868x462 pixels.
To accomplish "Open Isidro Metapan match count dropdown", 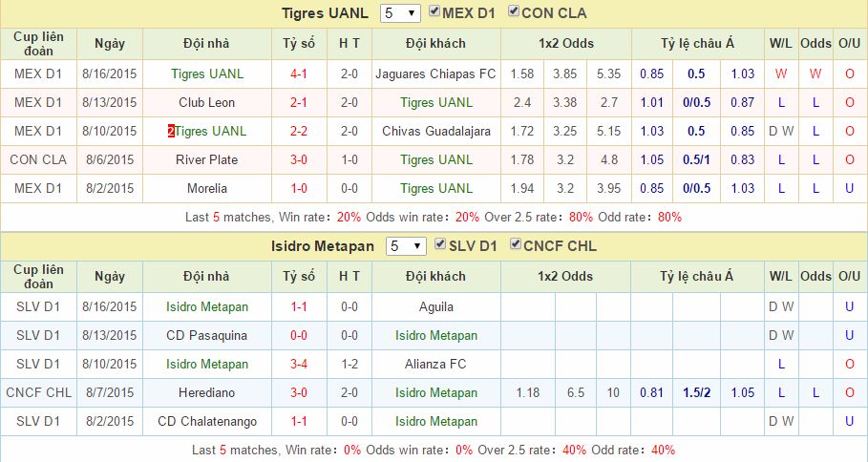I will pyautogui.click(x=405, y=246).
